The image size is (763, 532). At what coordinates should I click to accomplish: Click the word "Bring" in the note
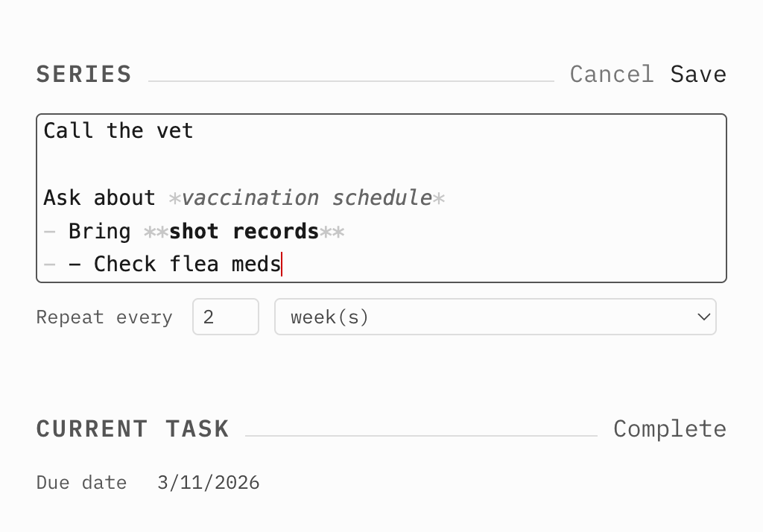click(99, 232)
